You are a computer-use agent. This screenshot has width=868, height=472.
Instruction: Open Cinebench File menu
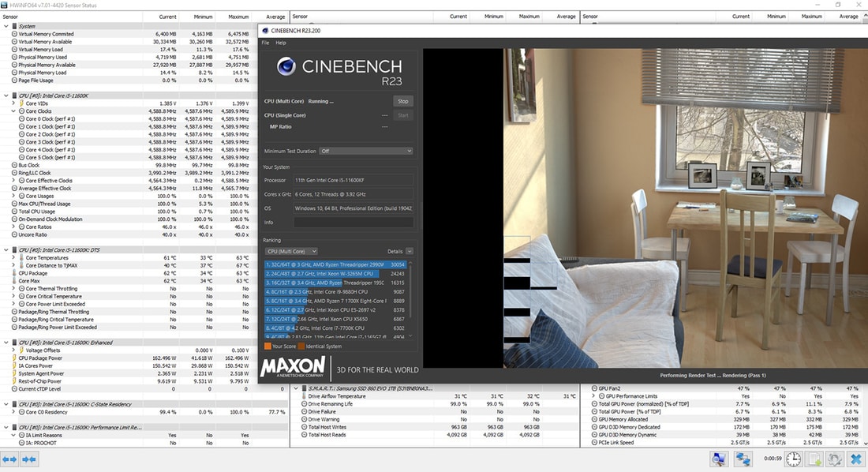[265, 43]
